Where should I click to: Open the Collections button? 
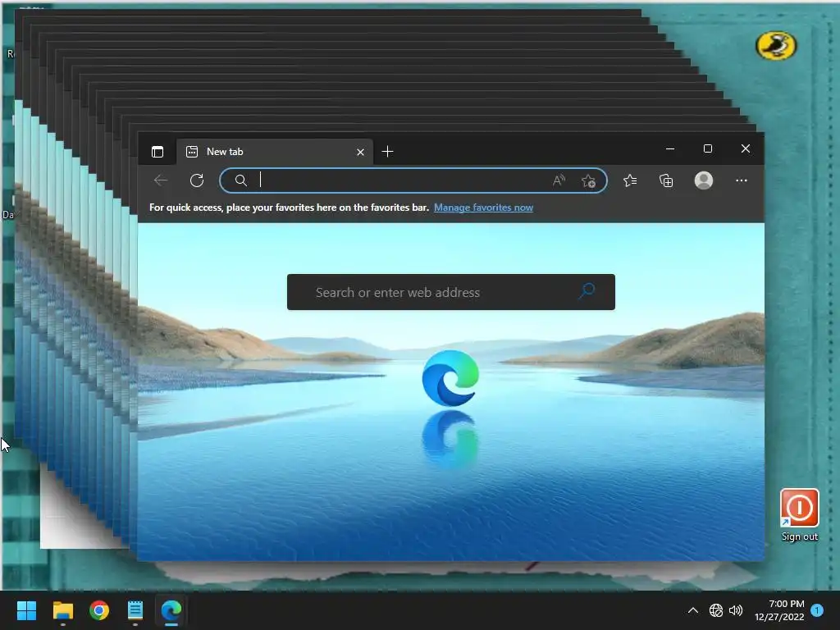[x=666, y=180]
